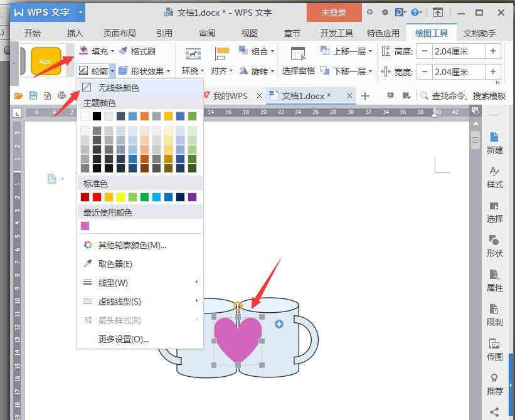Pick the purple standard color swatch

pos(192,197)
